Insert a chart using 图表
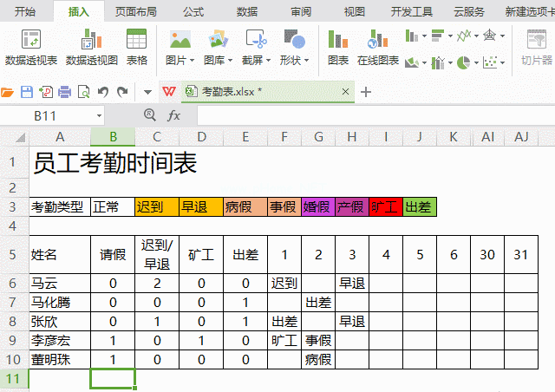This screenshot has height=392, width=555. click(x=337, y=47)
